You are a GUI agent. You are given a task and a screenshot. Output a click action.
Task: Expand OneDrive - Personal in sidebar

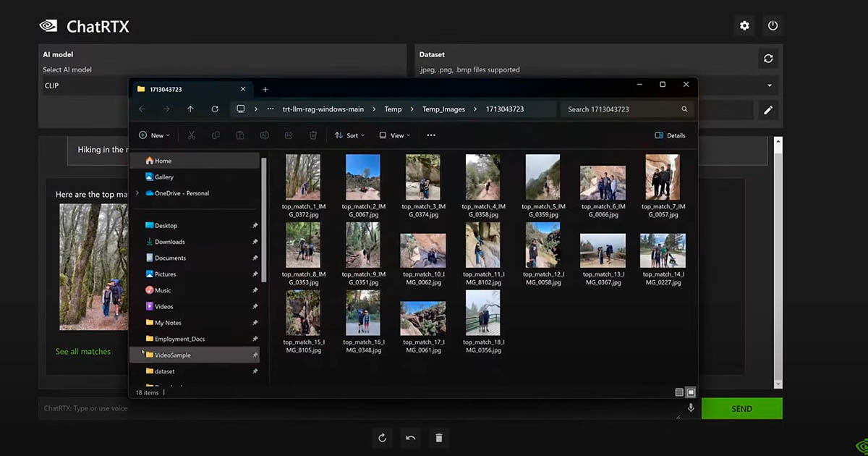[137, 193]
